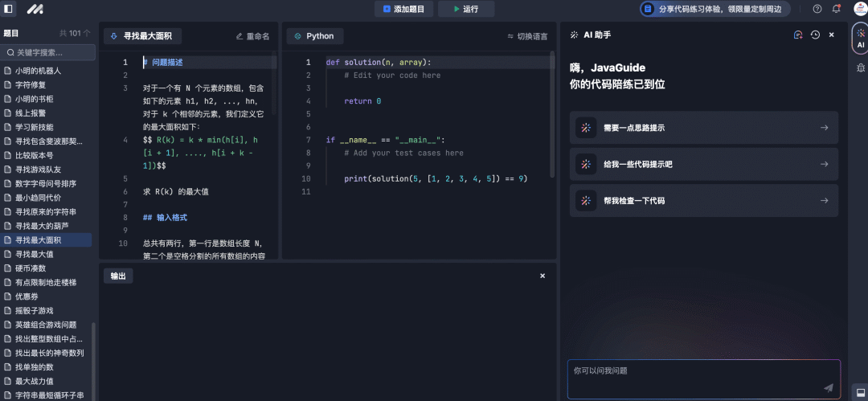Viewport: 868px width, 401px height.
Task: Select the 寻找最大面积 problem tab
Action: point(142,36)
